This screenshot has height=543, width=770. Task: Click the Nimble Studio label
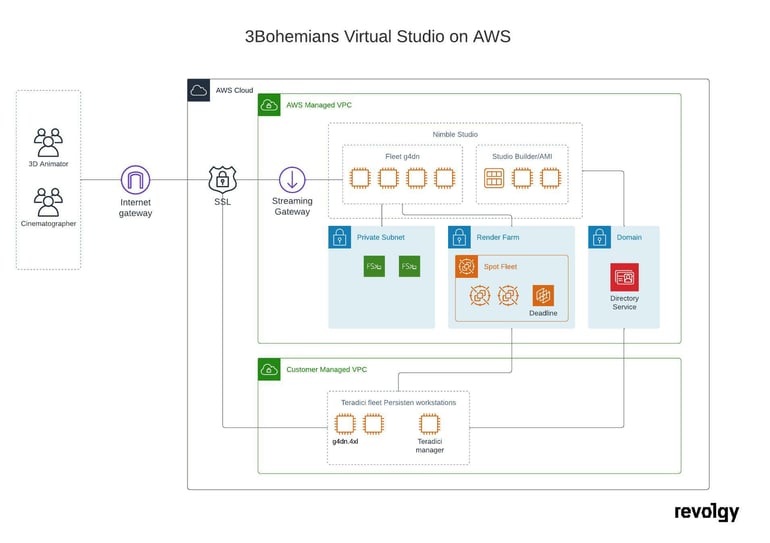[455, 135]
